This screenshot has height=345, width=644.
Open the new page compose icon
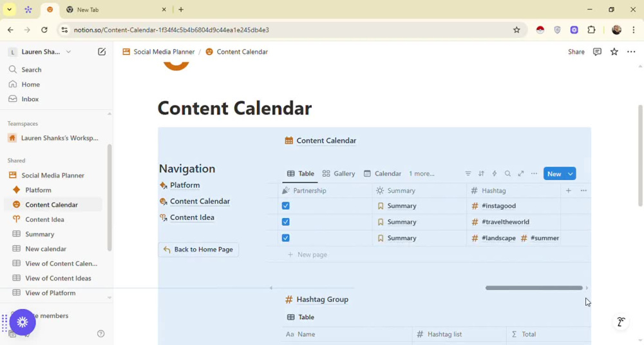coord(102,52)
